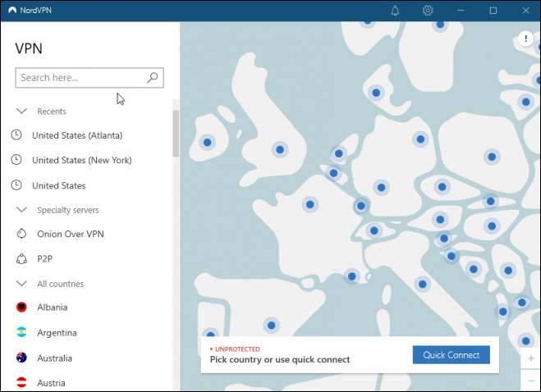Click the P2P specialty server icon
Screen dimensions: 541x392
pos(21,259)
